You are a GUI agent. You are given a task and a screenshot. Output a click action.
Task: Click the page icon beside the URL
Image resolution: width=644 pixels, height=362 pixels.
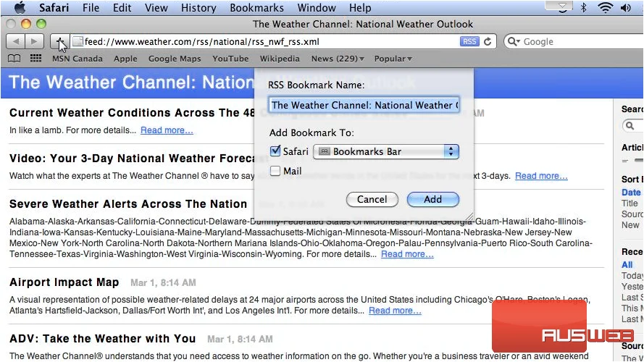point(78,41)
